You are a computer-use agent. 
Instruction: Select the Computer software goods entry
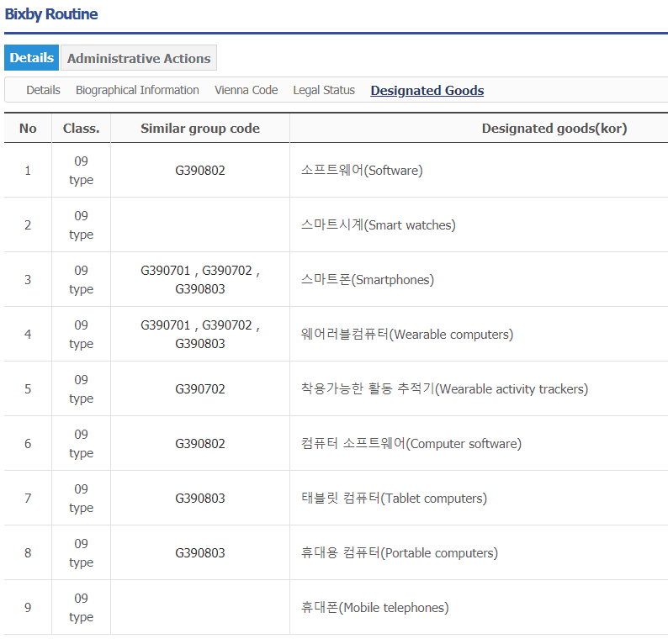click(411, 443)
